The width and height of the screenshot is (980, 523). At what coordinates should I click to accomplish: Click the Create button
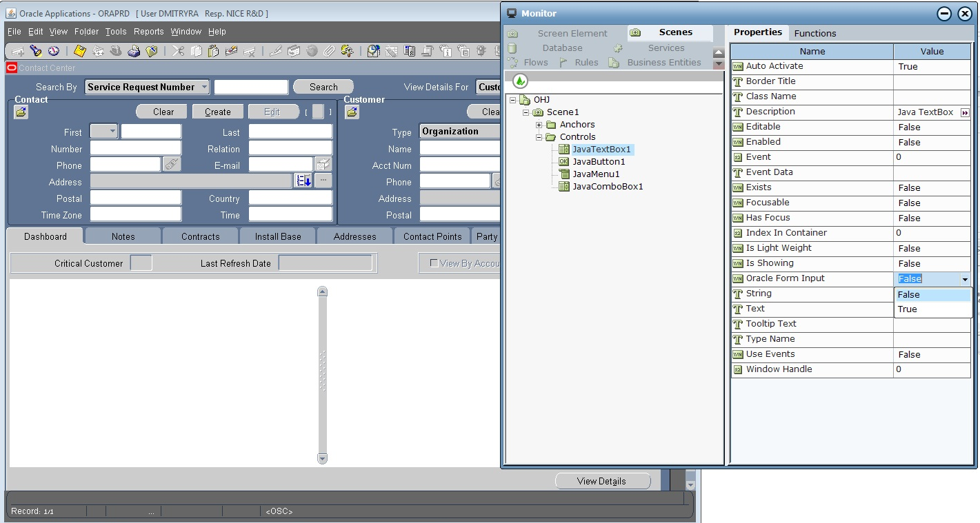pyautogui.click(x=218, y=112)
